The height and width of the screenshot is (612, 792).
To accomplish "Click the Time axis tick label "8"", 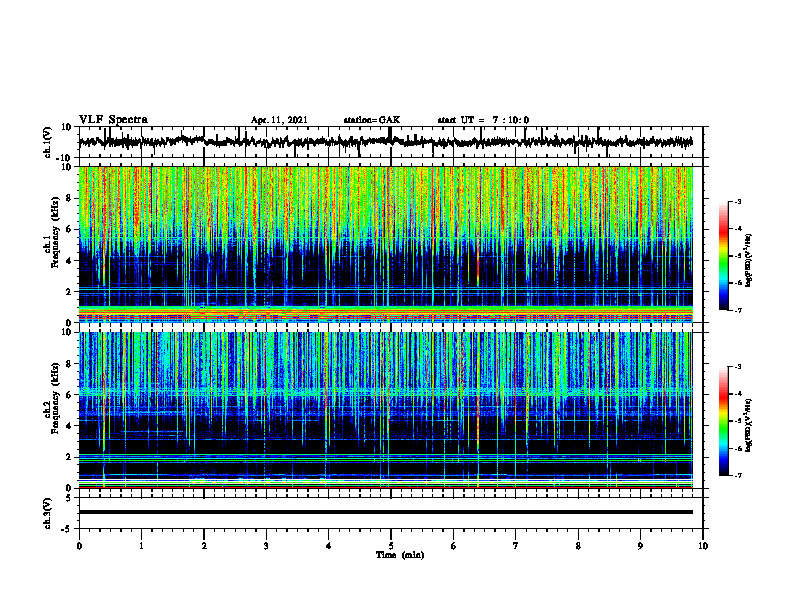I will (x=578, y=546).
